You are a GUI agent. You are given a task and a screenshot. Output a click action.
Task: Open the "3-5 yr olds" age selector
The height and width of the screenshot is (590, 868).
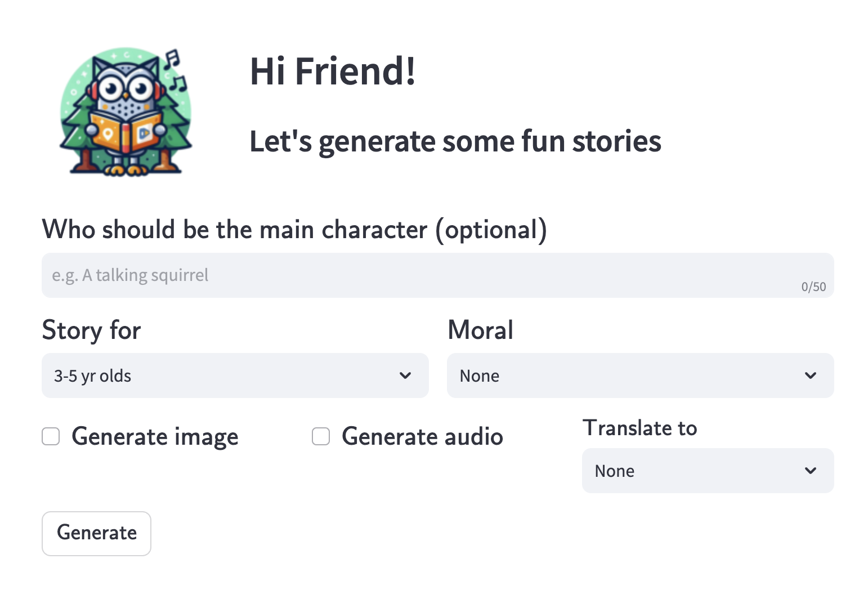pos(225,376)
